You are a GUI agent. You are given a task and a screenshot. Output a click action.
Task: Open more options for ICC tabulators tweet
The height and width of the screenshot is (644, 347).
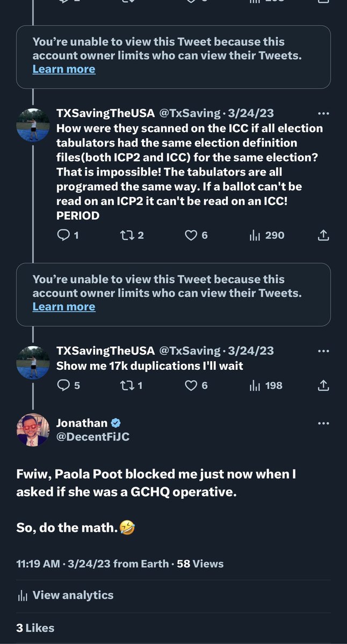tap(323, 114)
